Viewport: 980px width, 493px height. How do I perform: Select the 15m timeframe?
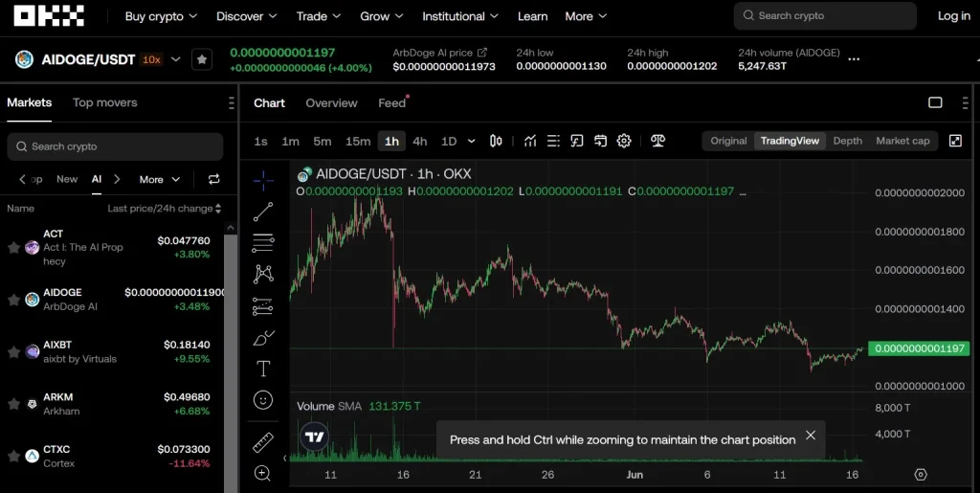(x=358, y=142)
